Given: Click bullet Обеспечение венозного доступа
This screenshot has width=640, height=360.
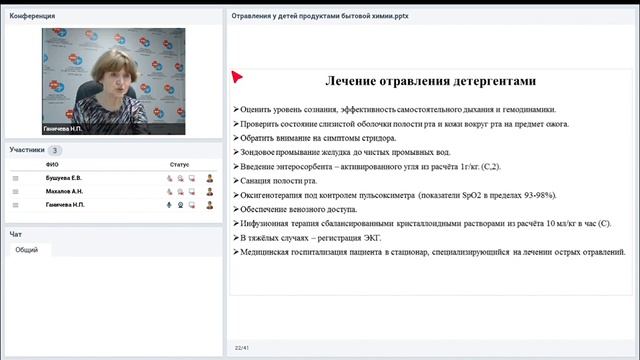Looking at the screenshot, I should [295, 209].
